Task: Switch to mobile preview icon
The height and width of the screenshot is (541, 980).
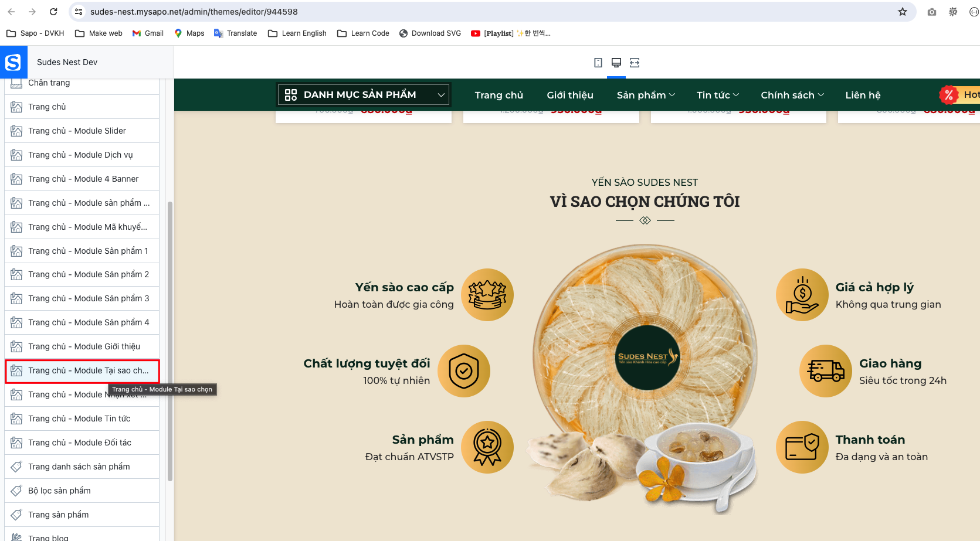Action: [598, 63]
